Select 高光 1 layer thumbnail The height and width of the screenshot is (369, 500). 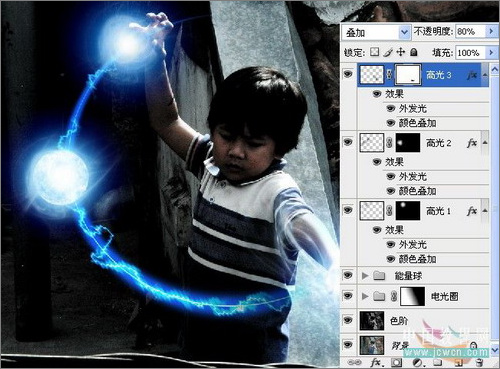(372, 211)
